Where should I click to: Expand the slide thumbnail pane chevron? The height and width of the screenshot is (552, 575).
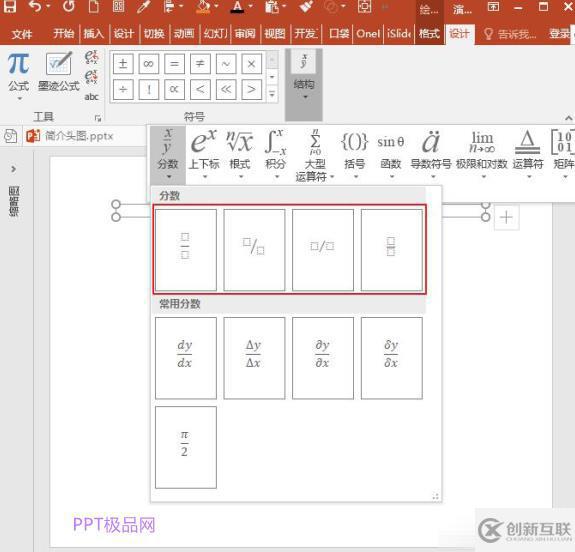14,169
